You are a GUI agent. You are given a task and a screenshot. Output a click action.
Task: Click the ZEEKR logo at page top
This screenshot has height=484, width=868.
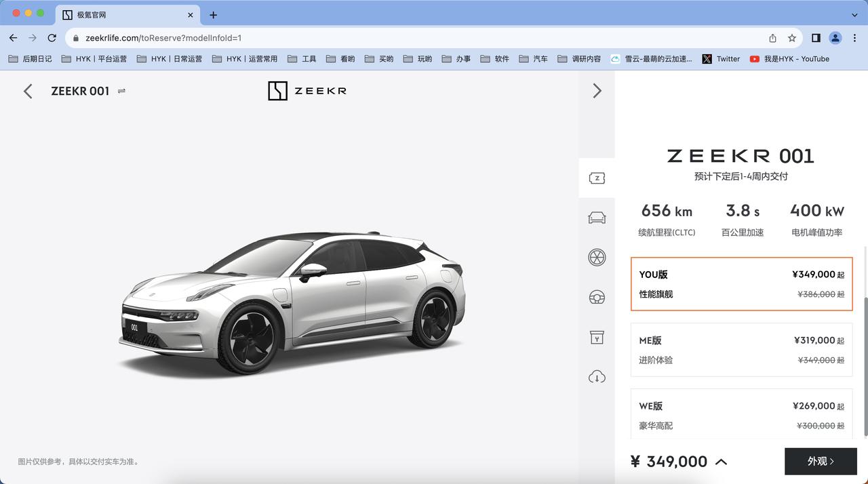tap(307, 91)
